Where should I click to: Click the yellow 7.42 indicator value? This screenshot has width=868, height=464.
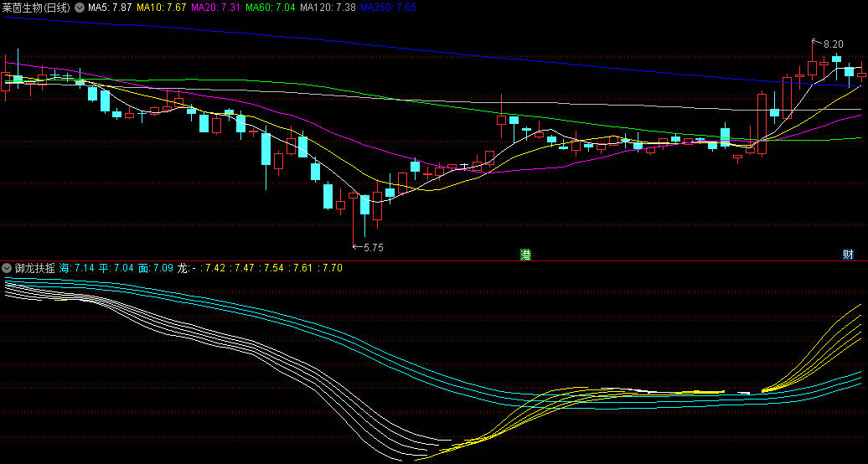tap(215, 268)
